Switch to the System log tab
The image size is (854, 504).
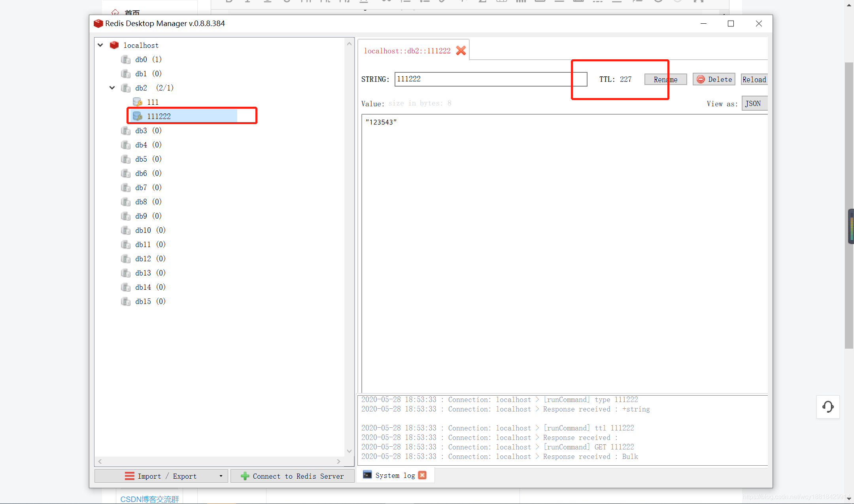pos(394,476)
